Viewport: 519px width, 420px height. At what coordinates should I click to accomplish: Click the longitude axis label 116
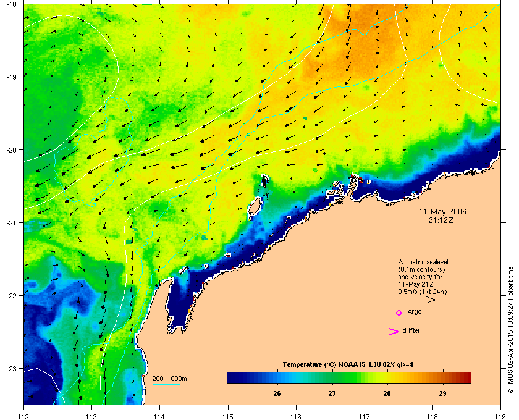tap(296, 417)
